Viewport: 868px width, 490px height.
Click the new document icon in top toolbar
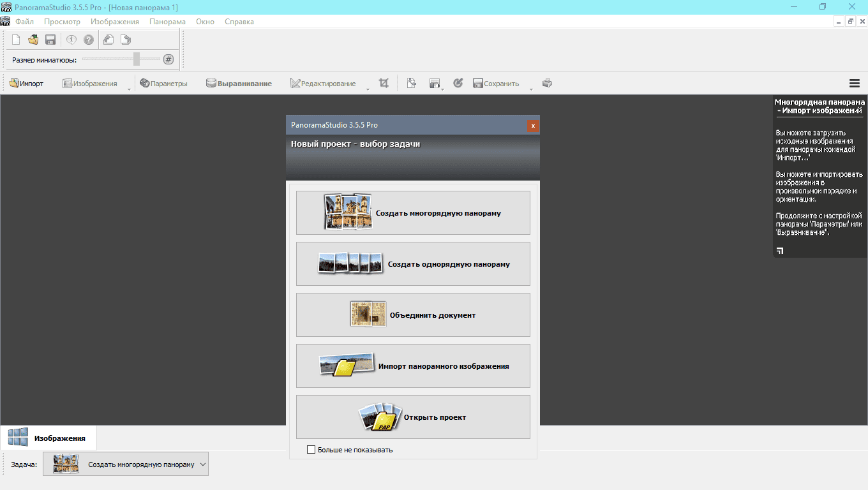click(x=17, y=40)
